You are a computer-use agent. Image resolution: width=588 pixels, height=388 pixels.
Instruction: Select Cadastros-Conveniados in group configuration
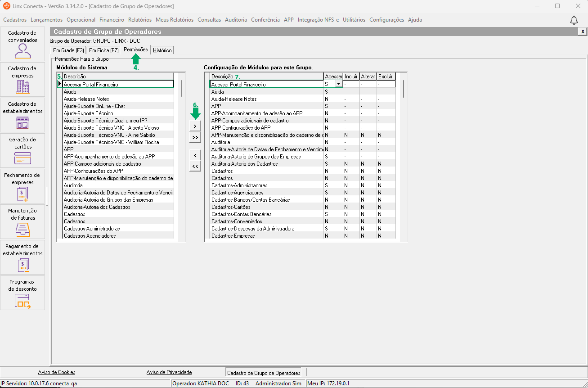(267, 221)
